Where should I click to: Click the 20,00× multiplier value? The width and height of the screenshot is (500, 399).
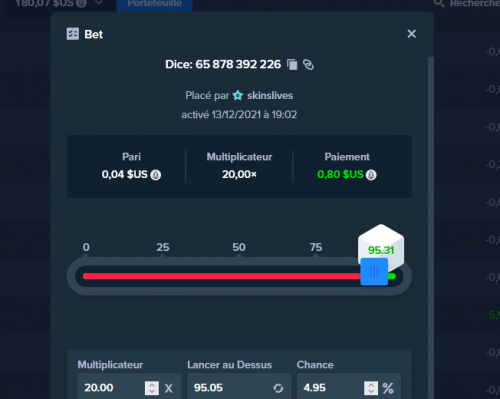239,174
